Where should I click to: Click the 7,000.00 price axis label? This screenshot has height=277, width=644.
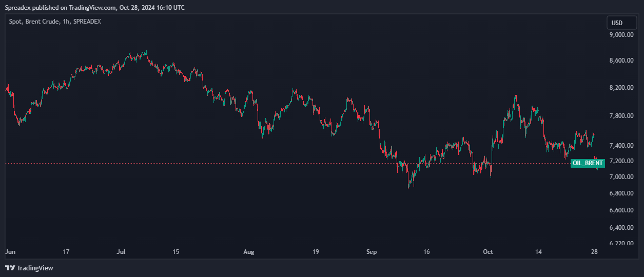coord(621,177)
